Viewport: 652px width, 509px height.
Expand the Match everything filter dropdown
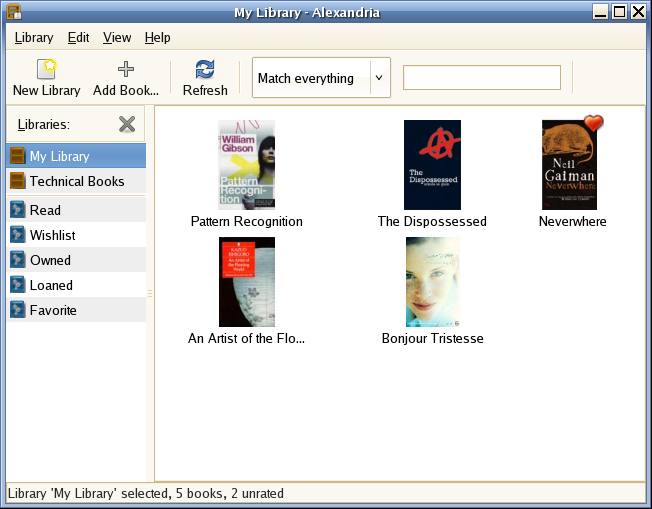(378, 78)
